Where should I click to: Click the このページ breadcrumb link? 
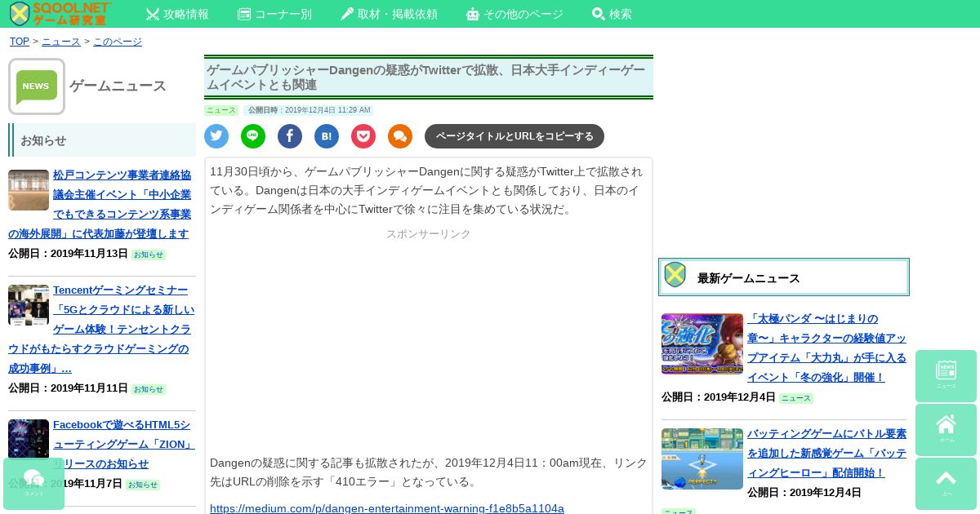[118, 42]
